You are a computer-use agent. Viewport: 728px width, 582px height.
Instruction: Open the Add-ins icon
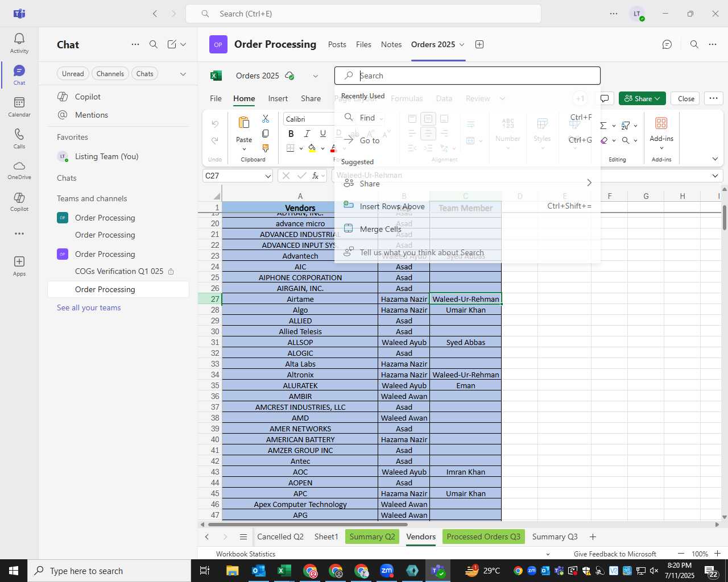click(x=661, y=123)
